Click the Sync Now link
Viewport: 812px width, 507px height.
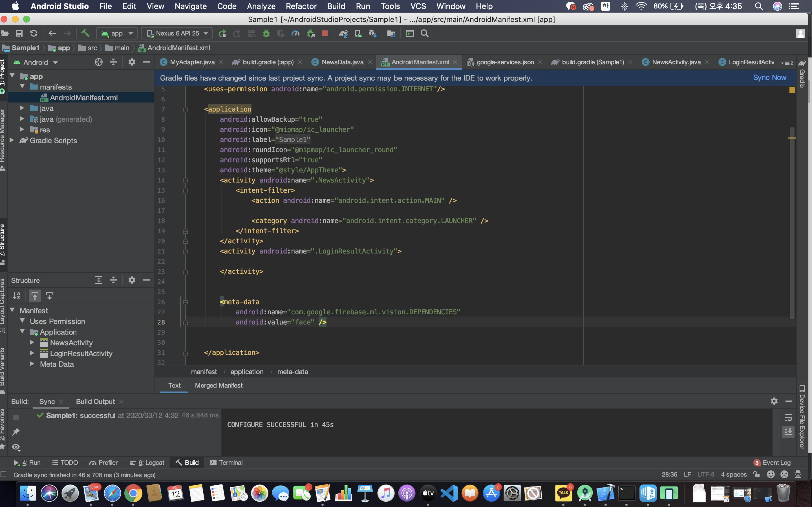769,78
